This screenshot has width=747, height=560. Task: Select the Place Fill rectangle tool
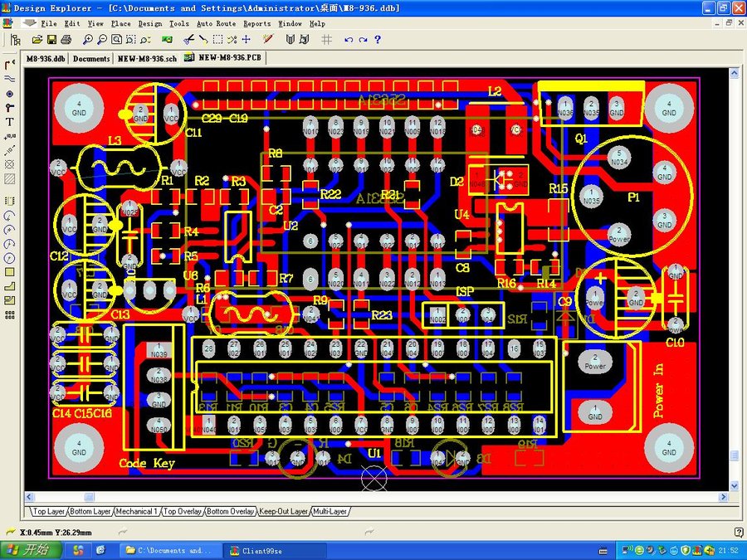10,271
